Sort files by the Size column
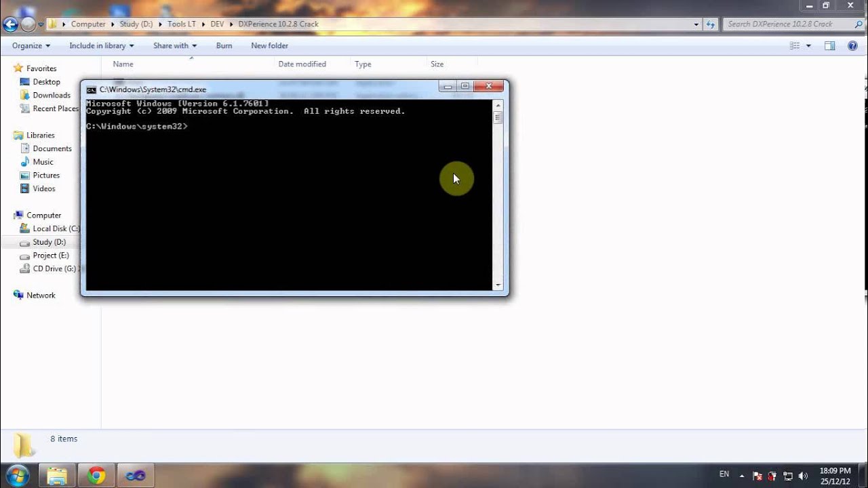Image resolution: width=868 pixels, height=488 pixels. click(437, 64)
